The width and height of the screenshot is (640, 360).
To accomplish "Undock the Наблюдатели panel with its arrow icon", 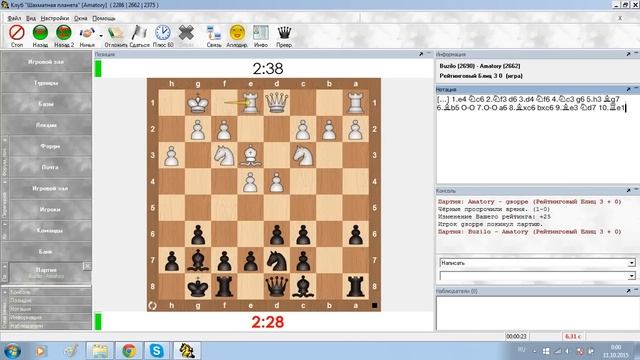I will [x=629, y=291].
